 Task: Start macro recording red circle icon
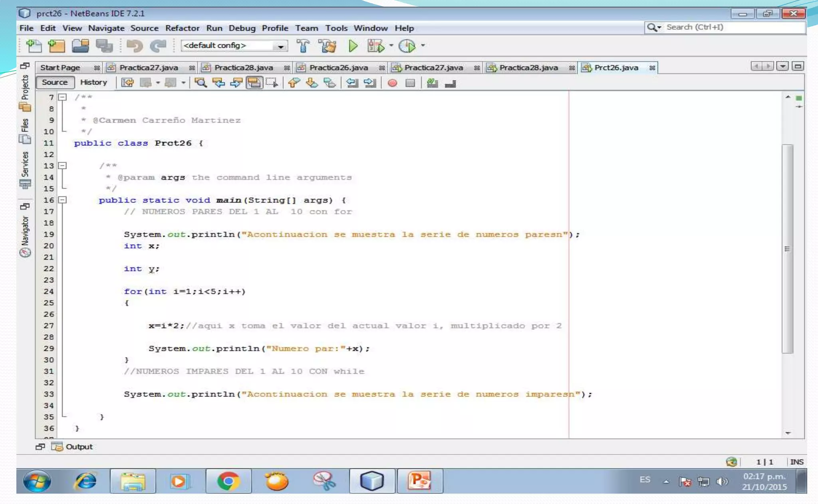click(x=392, y=83)
